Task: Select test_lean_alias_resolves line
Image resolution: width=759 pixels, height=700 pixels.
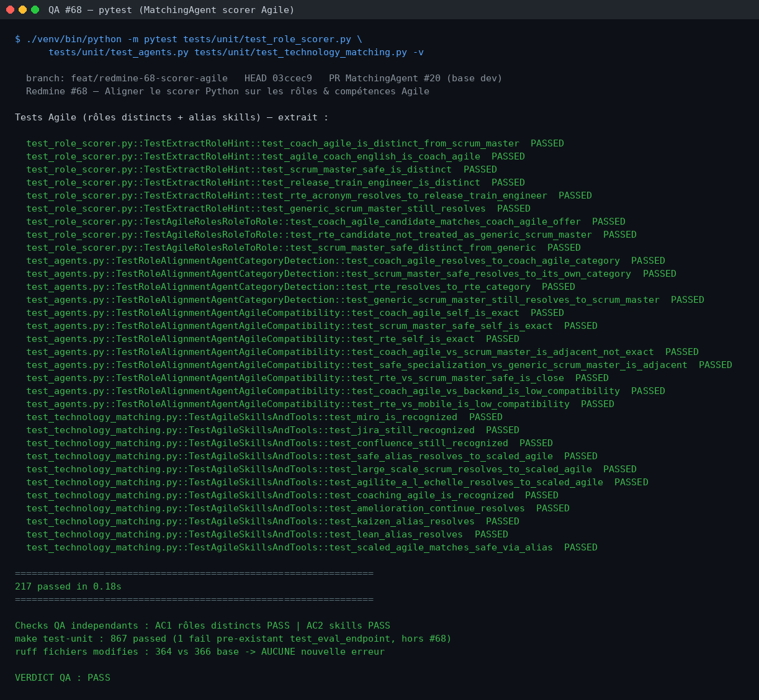Action: point(267,534)
